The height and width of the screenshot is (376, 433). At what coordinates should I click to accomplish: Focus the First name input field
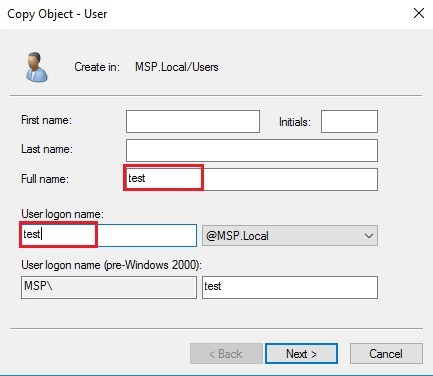193,122
